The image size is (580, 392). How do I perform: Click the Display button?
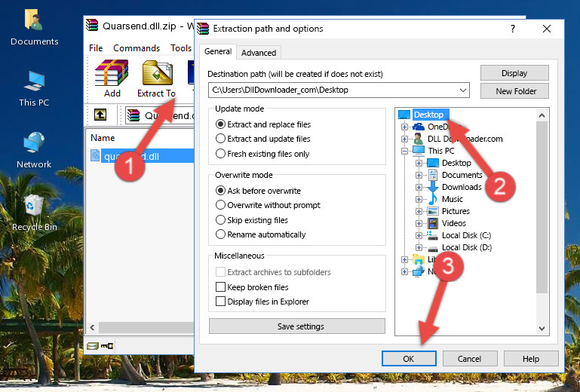514,73
